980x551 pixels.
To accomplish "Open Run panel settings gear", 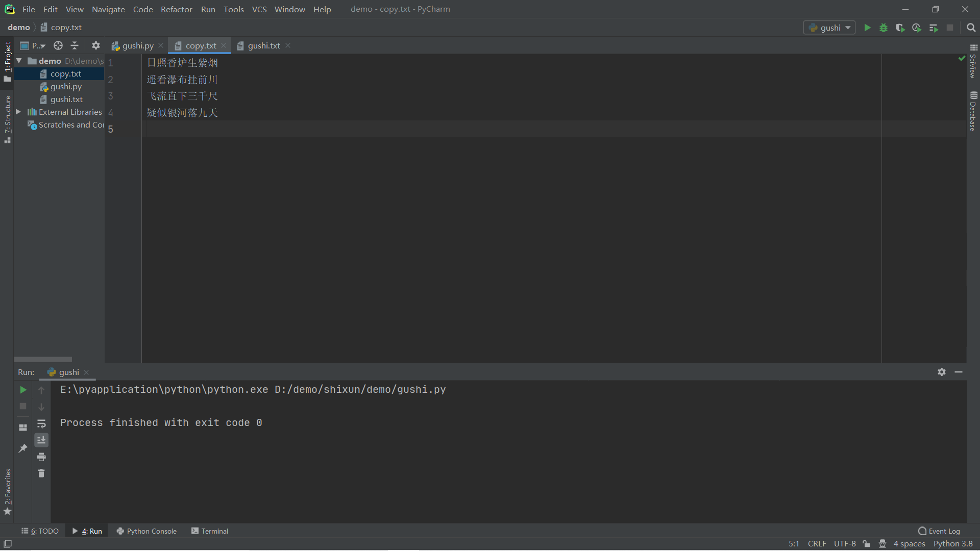I will click(x=941, y=372).
